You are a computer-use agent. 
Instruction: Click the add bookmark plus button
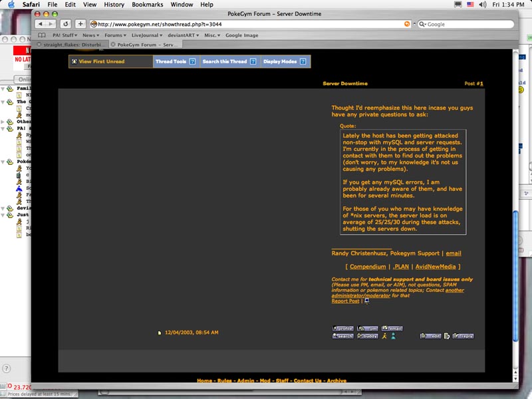tap(80, 24)
